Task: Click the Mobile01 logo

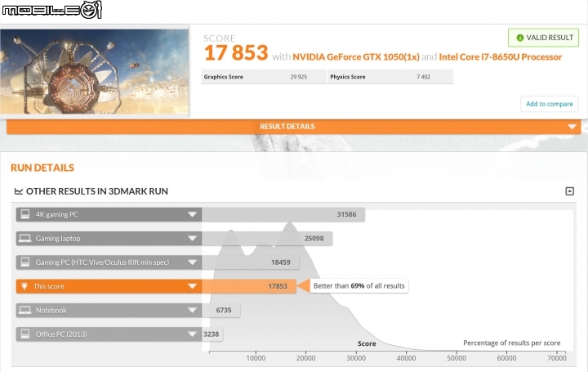Action: [x=51, y=10]
